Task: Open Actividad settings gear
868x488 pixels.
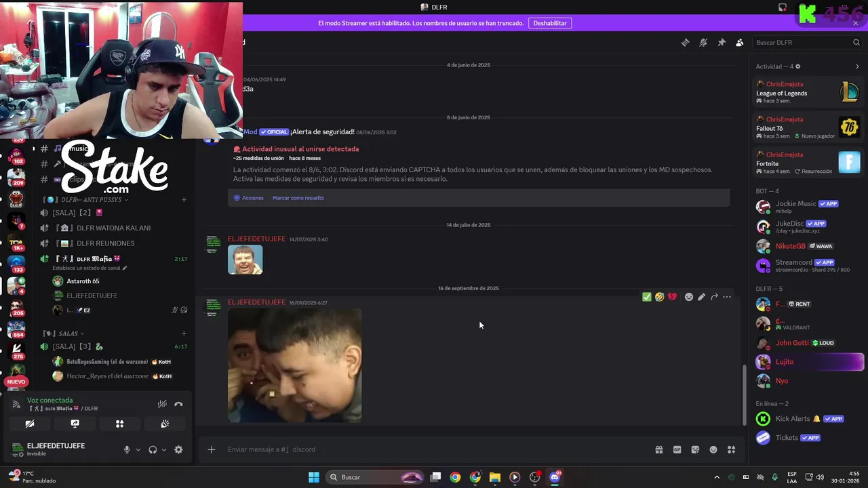Action: pos(798,66)
